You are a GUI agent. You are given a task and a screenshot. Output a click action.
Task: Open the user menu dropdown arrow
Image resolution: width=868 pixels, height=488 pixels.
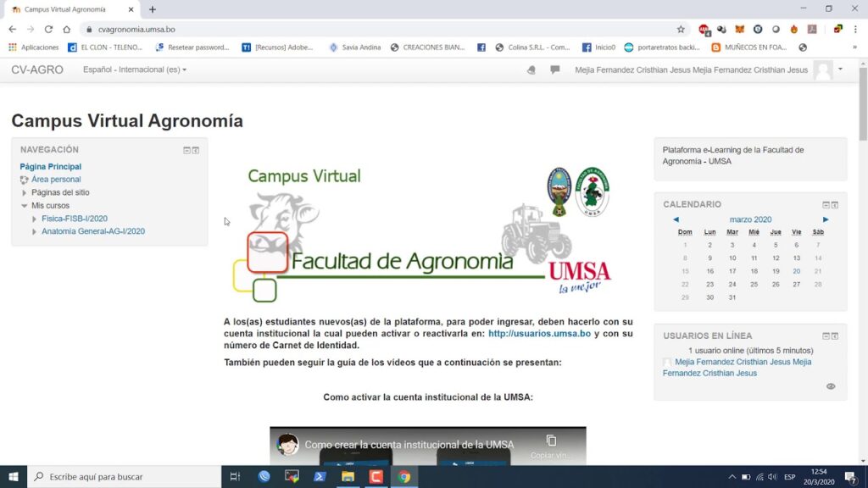point(840,69)
